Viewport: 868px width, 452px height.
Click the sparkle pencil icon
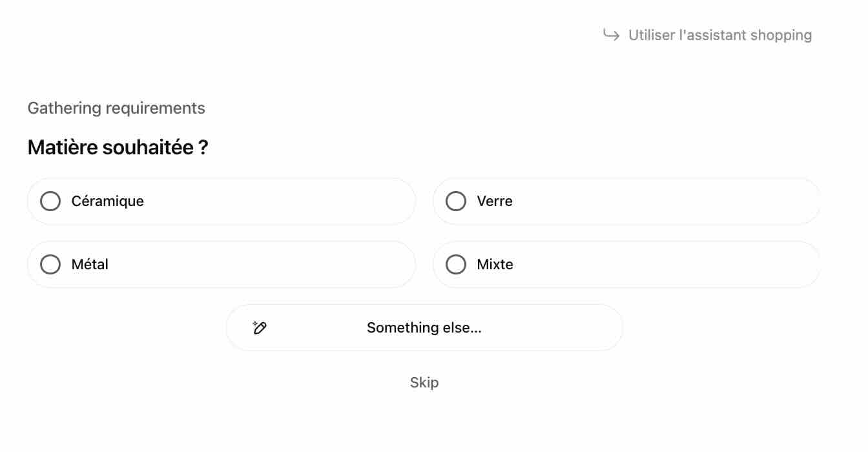pyautogui.click(x=260, y=327)
